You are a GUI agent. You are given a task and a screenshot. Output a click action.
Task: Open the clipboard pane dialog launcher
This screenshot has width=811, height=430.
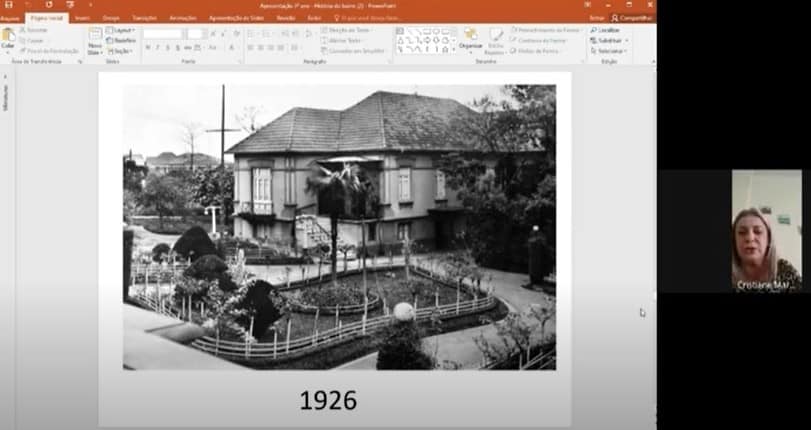point(80,62)
